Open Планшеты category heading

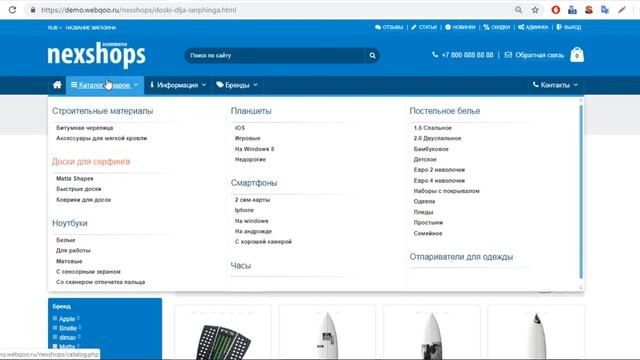pyautogui.click(x=251, y=111)
